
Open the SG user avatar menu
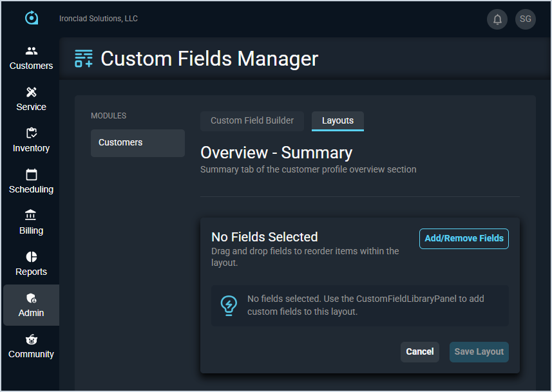(526, 19)
